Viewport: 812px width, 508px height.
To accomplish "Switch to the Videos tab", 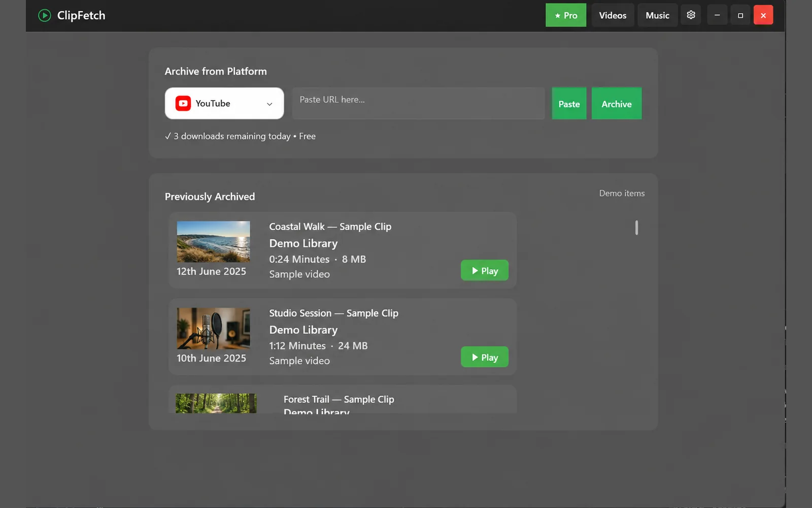I will 613,15.
